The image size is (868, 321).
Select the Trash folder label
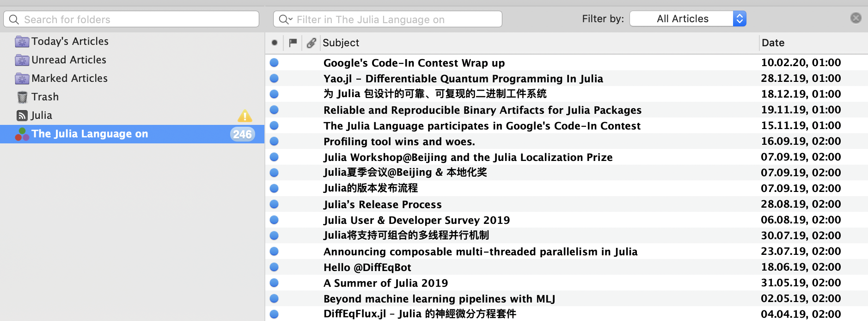[45, 97]
